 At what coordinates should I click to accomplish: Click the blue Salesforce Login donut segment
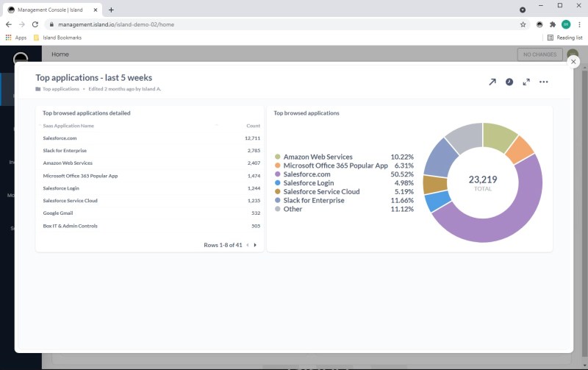coord(438,201)
